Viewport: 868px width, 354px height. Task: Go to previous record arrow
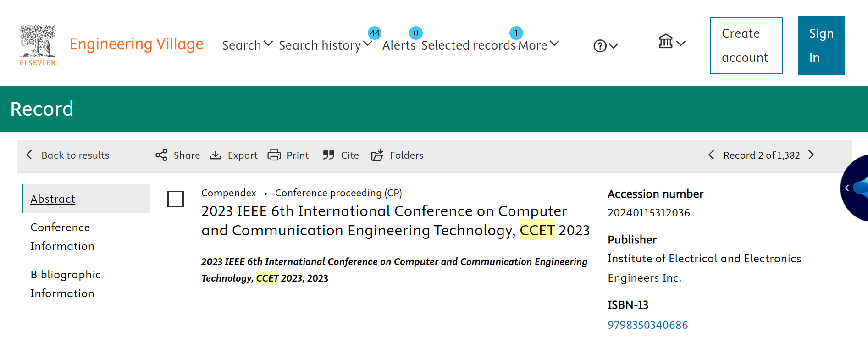(x=711, y=155)
